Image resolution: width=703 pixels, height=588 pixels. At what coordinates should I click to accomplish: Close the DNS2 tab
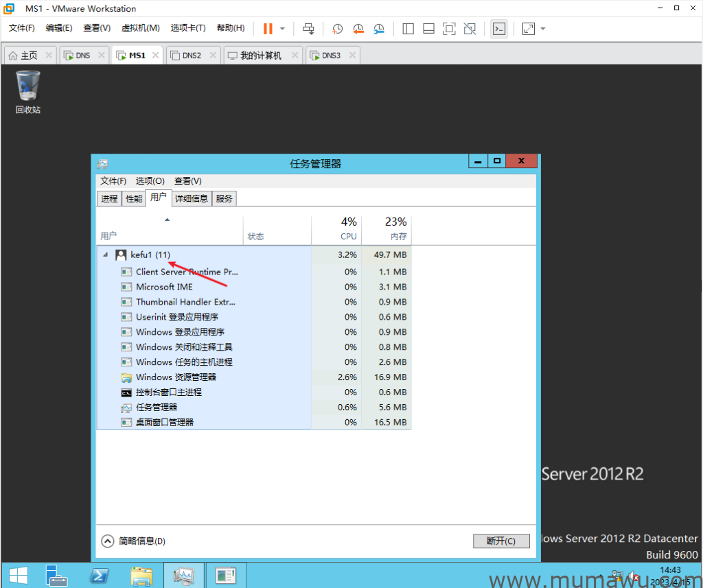pyautogui.click(x=213, y=55)
